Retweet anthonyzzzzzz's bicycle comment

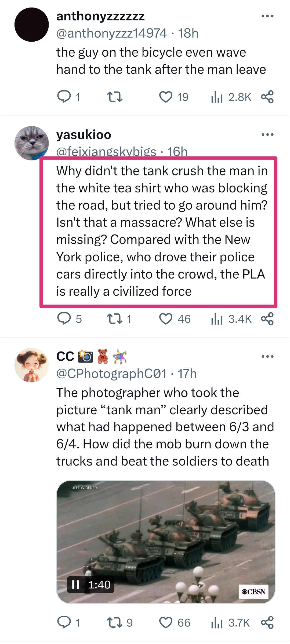click(115, 97)
